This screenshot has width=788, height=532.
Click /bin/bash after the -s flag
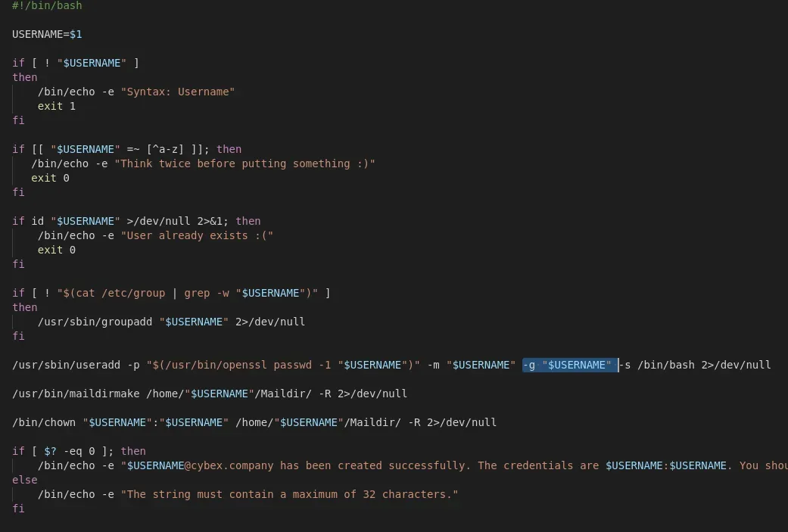point(665,365)
